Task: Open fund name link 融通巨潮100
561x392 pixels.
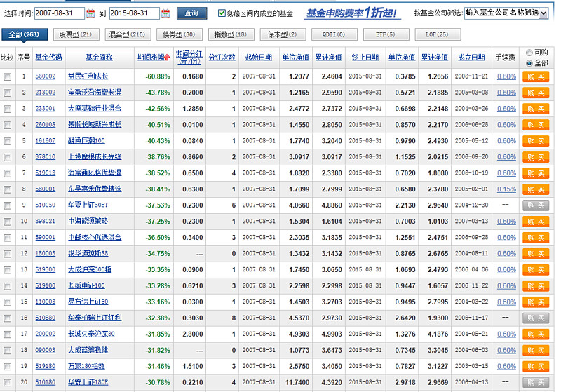Action: [x=86, y=141]
